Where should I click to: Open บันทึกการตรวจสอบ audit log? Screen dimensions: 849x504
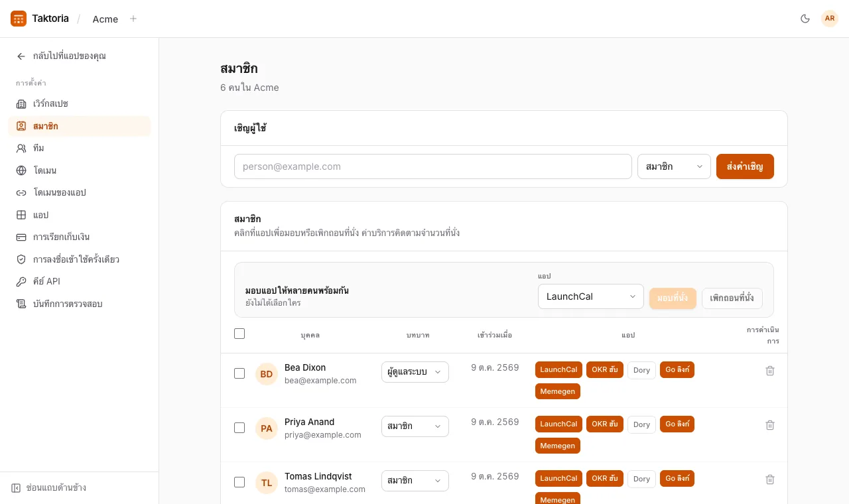80,304
